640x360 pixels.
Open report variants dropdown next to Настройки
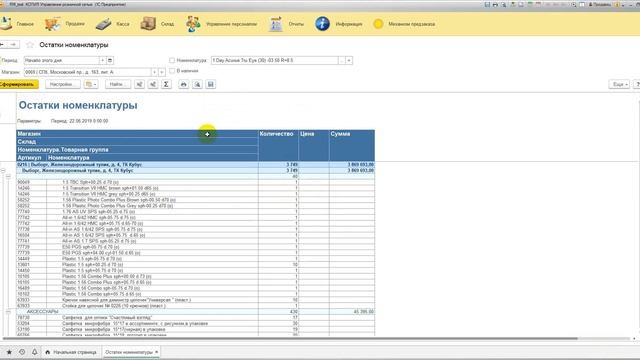(91, 84)
